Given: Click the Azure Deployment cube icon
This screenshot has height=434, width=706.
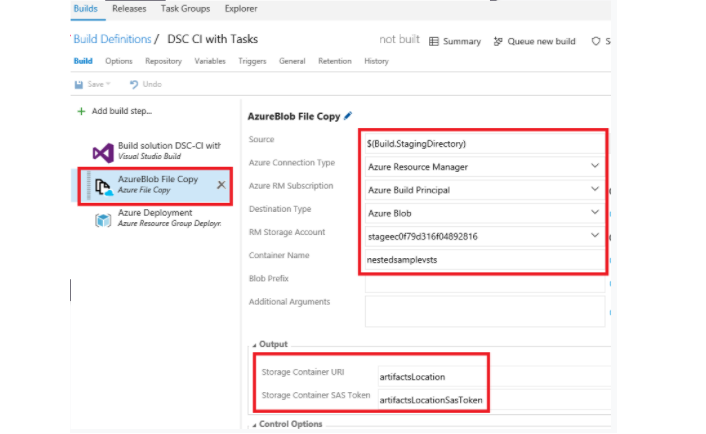Looking at the screenshot, I should (102, 219).
